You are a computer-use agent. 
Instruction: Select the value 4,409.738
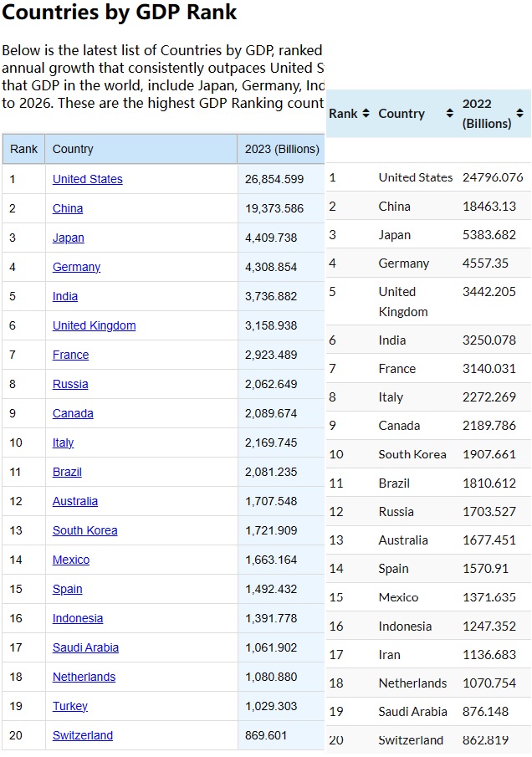271,238
